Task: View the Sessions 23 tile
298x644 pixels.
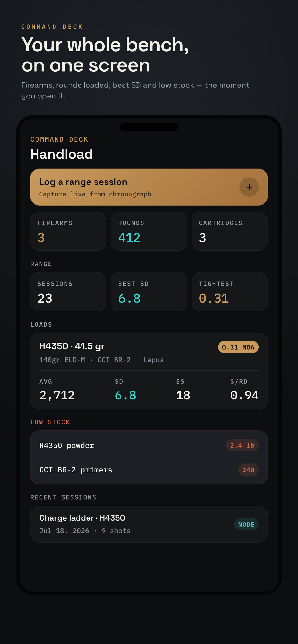Action: [68, 292]
